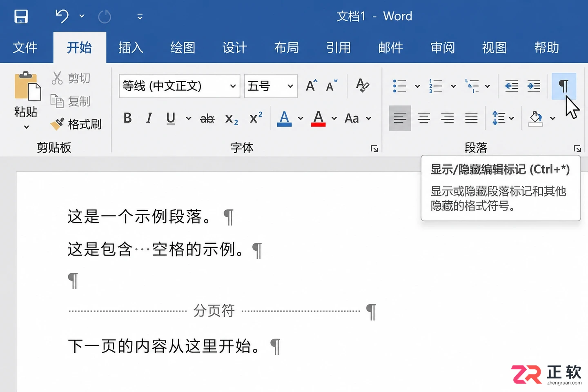
Task: Switch to the 布局 ribbon tab
Action: 287,48
